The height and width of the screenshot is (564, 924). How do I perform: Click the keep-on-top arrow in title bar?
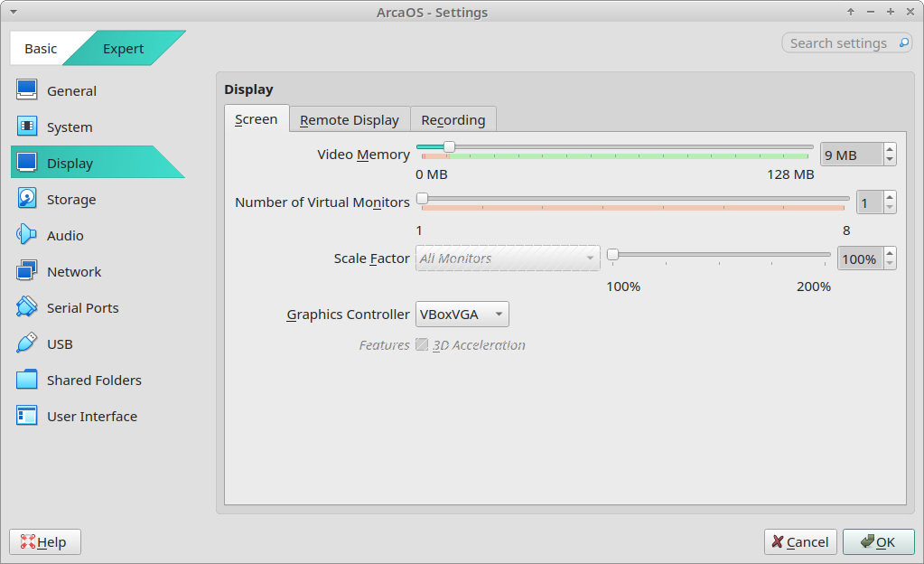(x=850, y=12)
